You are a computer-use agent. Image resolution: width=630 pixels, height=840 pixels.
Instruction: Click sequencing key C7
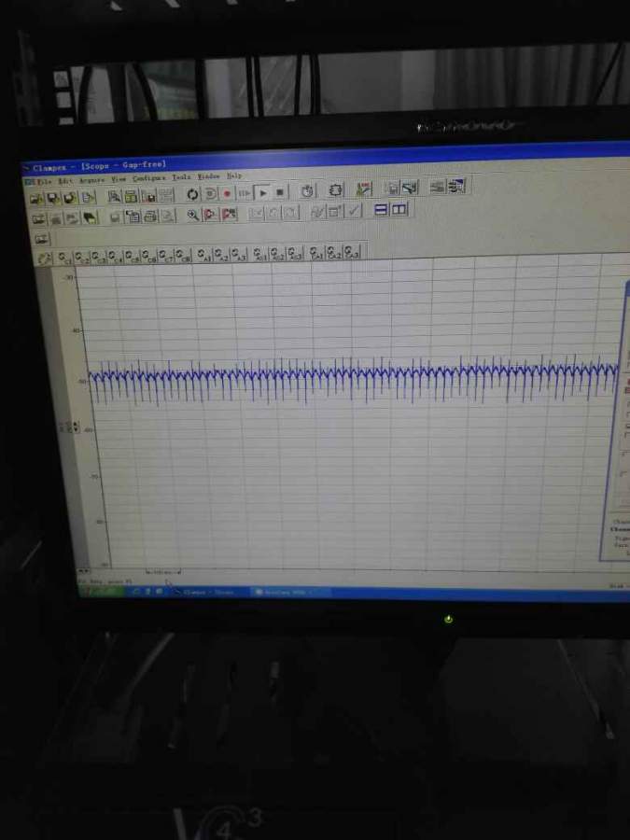click(x=165, y=255)
